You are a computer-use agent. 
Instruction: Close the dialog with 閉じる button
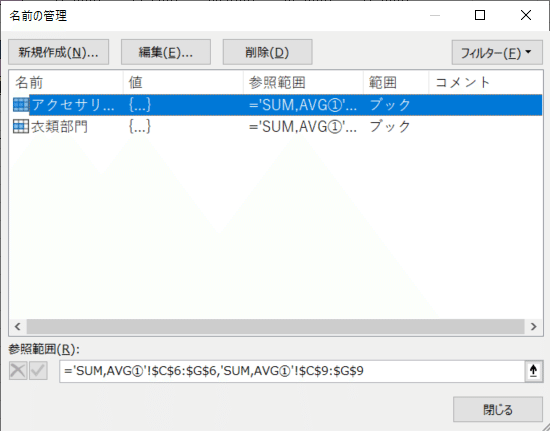[x=498, y=409]
